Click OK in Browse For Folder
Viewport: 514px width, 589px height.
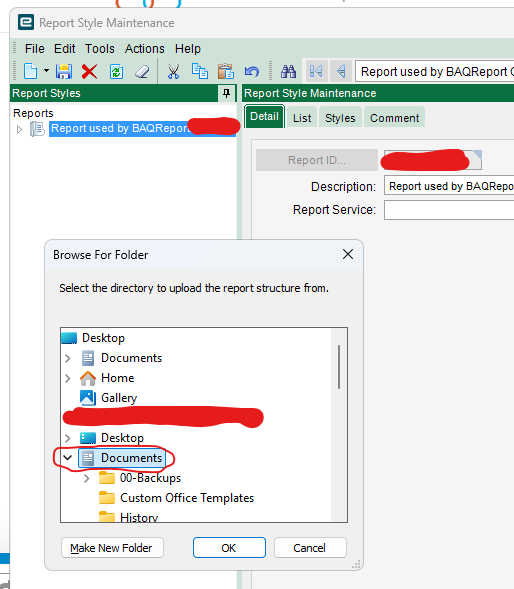(x=229, y=548)
